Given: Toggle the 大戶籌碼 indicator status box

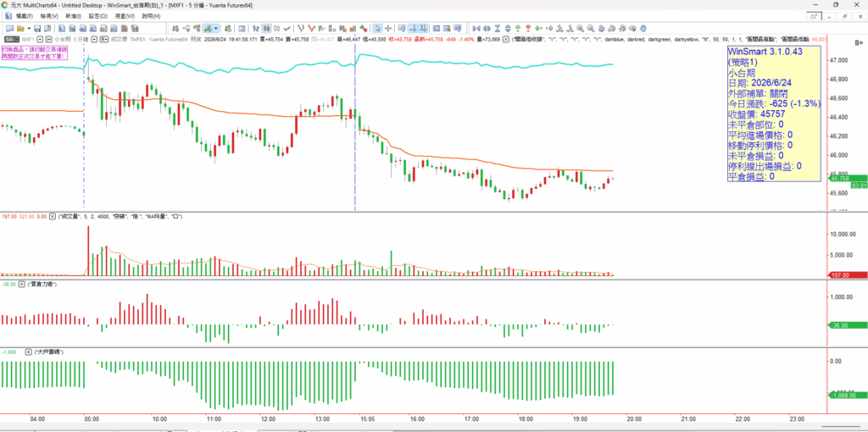Looking at the screenshot, I should click(x=28, y=352).
